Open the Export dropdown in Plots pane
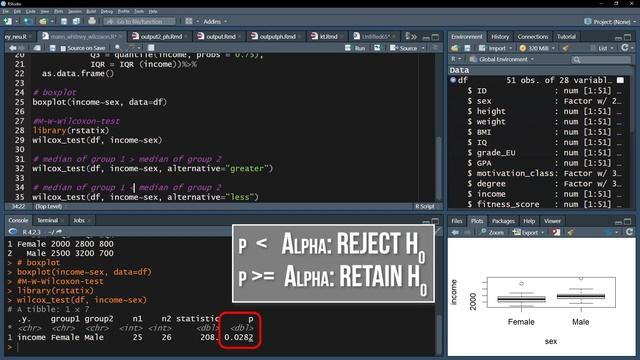Image resolution: width=640 pixels, height=360 pixels. (x=529, y=232)
